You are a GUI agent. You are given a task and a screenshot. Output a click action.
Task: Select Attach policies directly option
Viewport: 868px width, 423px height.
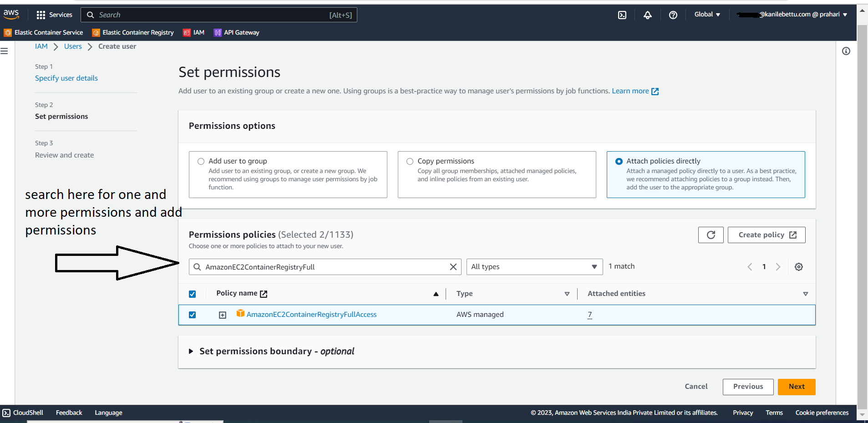(619, 161)
